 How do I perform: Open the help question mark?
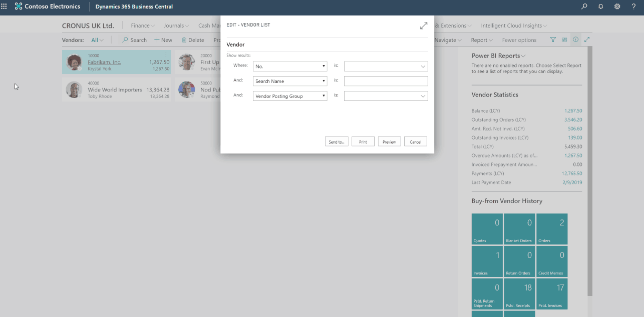pos(633,6)
